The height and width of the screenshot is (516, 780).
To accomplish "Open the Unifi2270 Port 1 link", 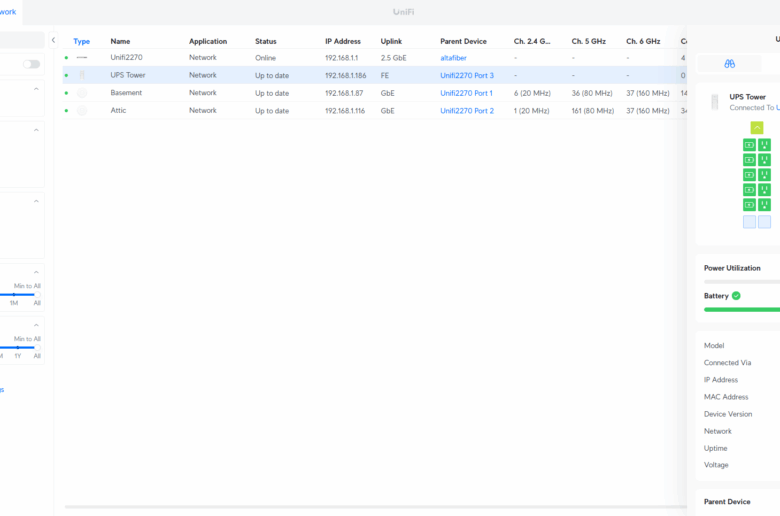I will (466, 93).
